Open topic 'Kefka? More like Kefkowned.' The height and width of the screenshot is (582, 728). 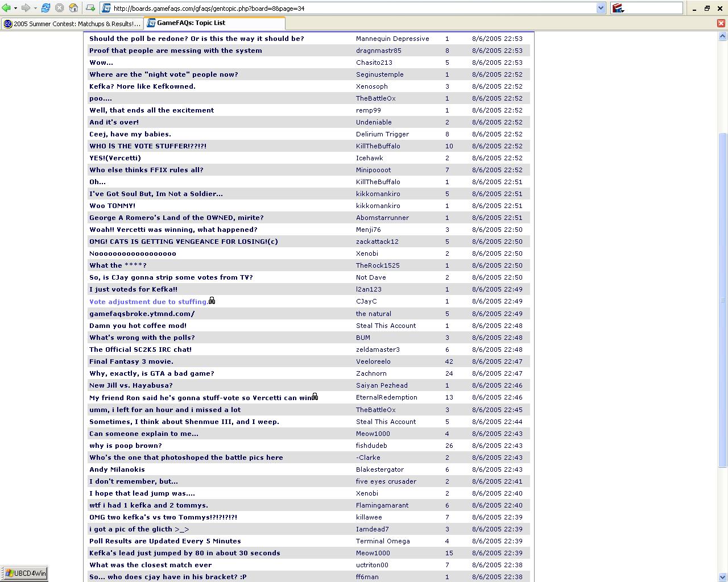click(x=142, y=86)
